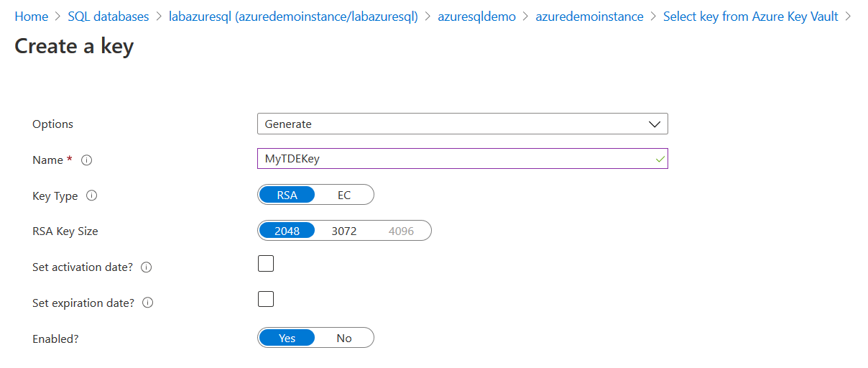The image size is (868, 368).
Task: Check the Set activation date checkbox
Action: (x=266, y=264)
